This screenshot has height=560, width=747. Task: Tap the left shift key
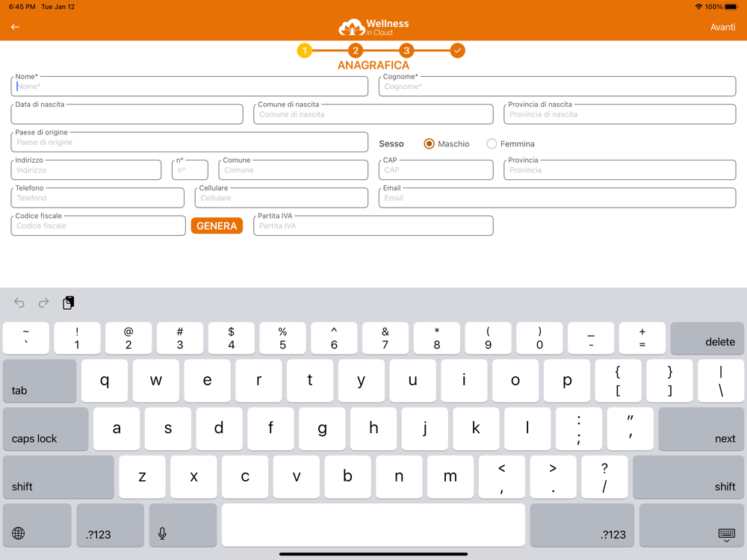click(58, 477)
